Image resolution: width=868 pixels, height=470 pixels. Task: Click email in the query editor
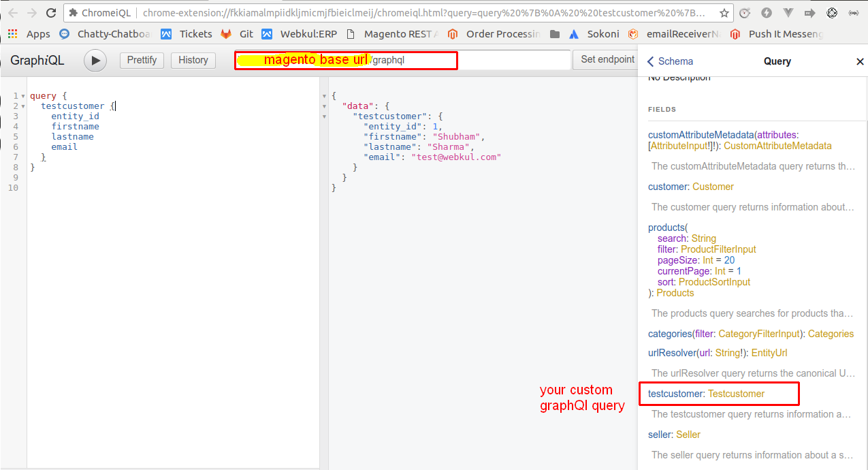click(64, 147)
